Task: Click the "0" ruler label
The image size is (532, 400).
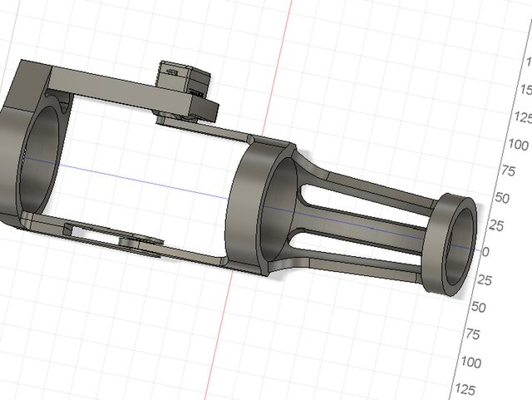Action: pos(485,252)
